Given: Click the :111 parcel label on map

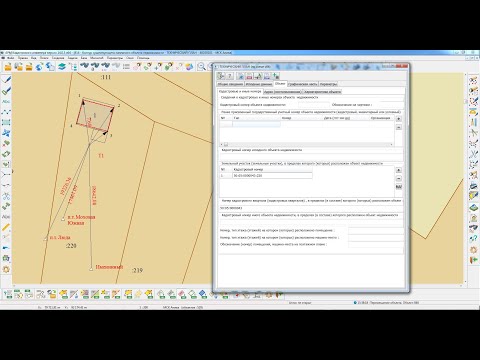Looking at the screenshot, I should pyautogui.click(x=106, y=77).
